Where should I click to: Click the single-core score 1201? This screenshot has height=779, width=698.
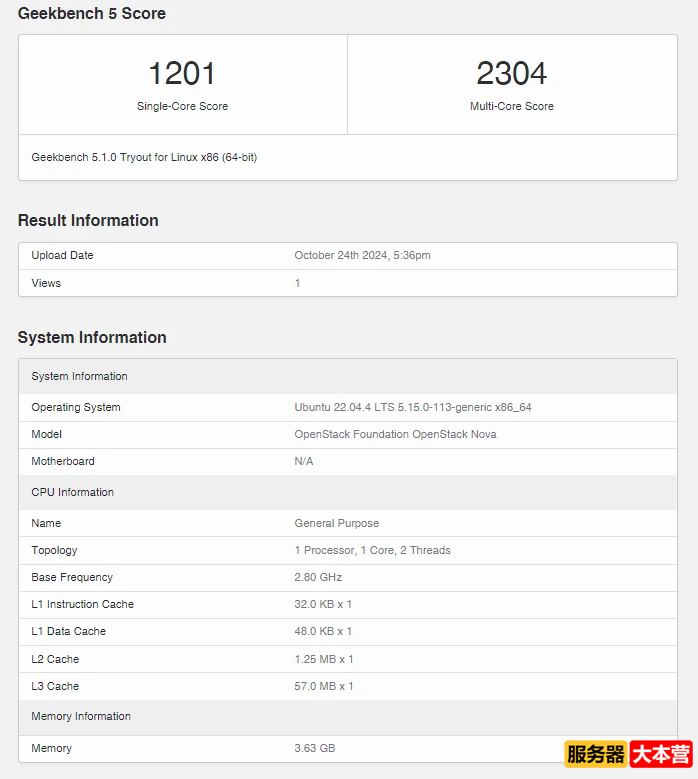[x=182, y=74]
